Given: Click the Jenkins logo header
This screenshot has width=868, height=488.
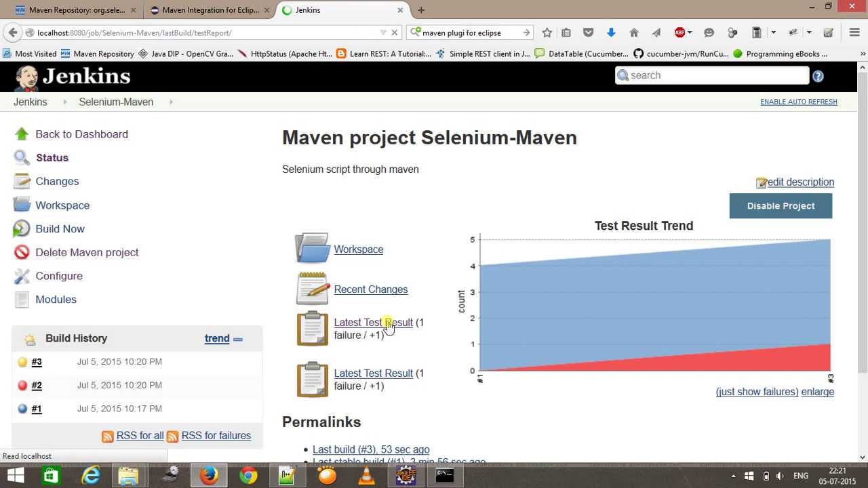Looking at the screenshot, I should click(x=73, y=77).
